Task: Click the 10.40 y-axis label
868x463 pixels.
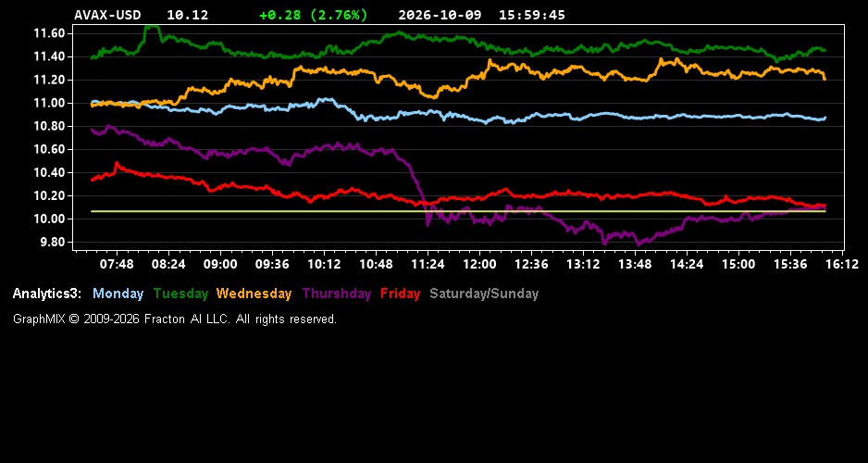Action: click(x=50, y=173)
